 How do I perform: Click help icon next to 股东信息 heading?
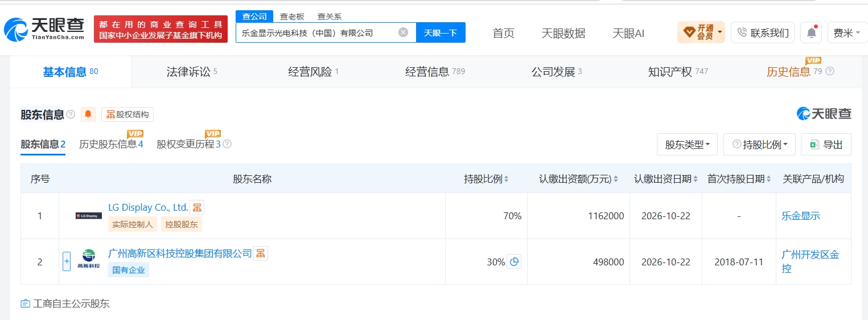tap(71, 114)
